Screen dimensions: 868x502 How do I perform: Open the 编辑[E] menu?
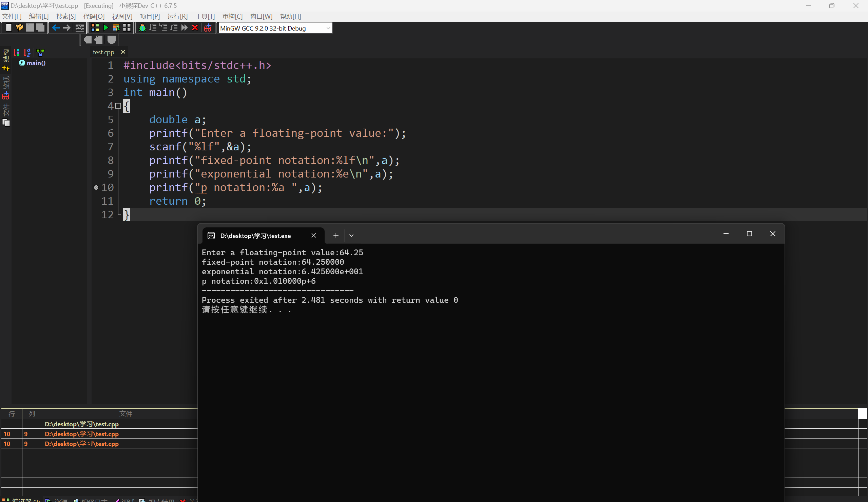click(x=39, y=16)
